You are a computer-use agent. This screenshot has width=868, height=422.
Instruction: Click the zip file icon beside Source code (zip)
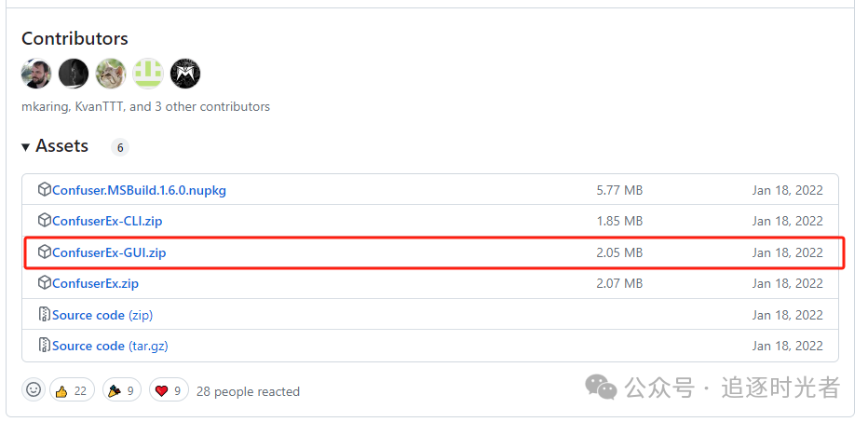point(44,315)
